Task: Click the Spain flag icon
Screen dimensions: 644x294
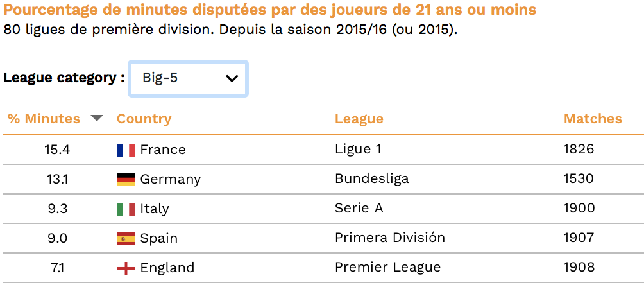Action: tap(126, 239)
